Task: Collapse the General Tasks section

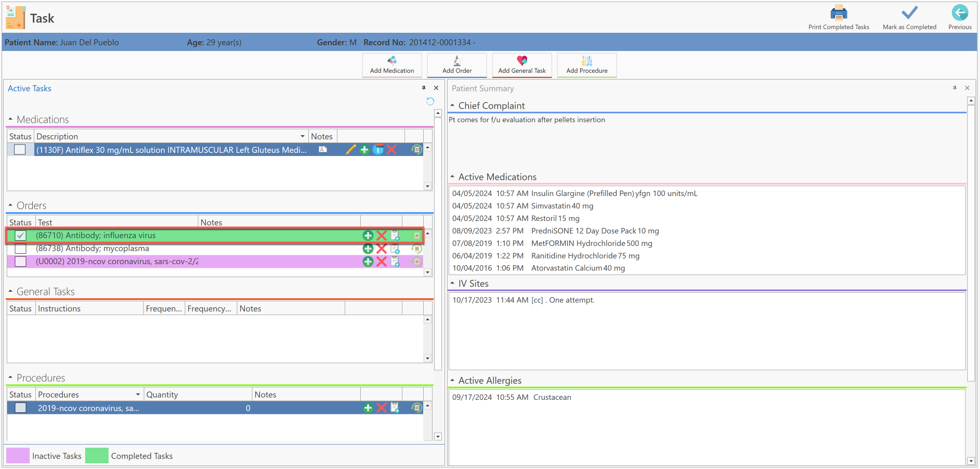Action: tap(10, 291)
